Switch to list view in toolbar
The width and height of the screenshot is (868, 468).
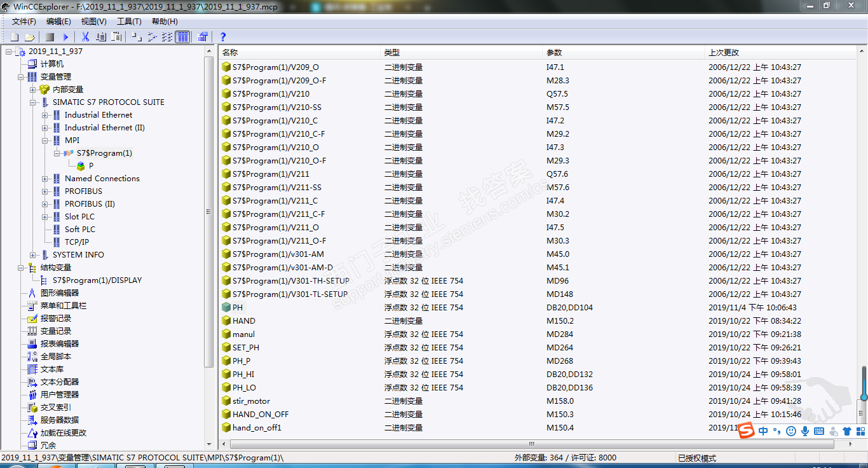click(167, 37)
